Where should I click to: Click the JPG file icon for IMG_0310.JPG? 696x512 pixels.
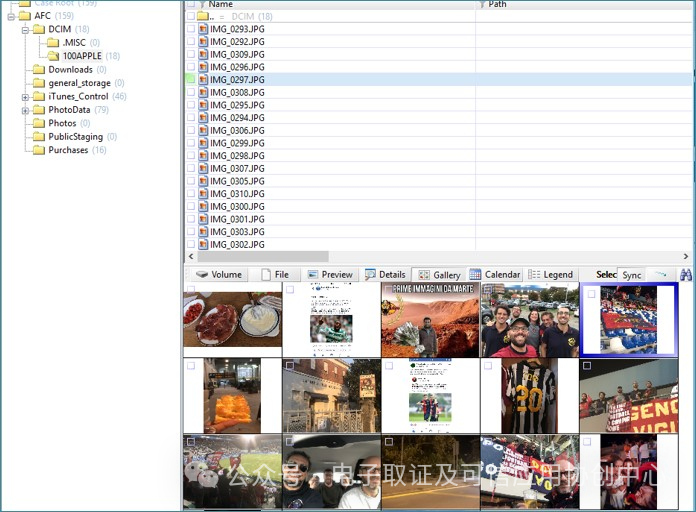203,194
